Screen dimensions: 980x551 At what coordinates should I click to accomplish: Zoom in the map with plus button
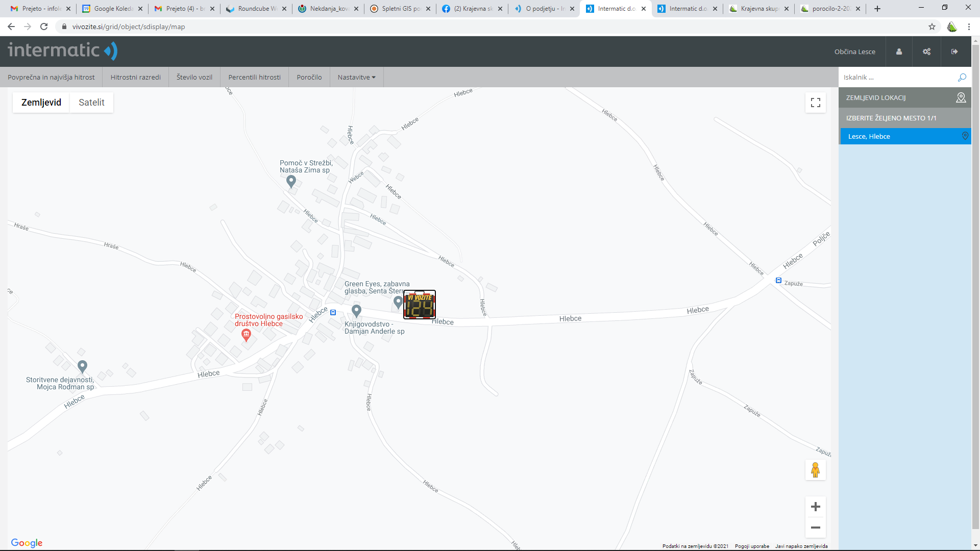[x=815, y=507]
